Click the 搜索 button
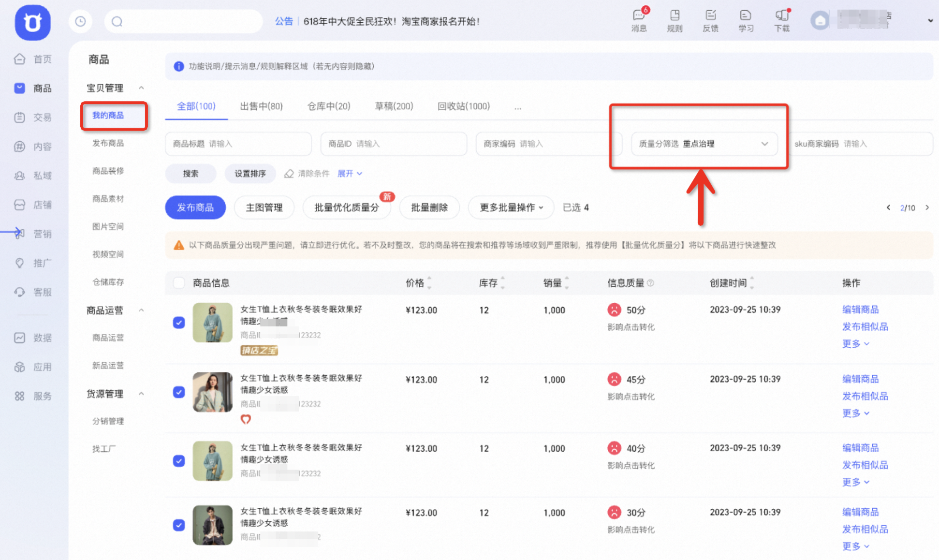This screenshot has height=560, width=939. tap(191, 174)
